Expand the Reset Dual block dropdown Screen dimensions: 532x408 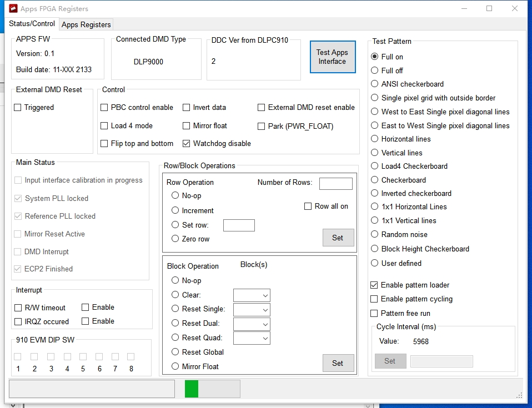tap(252, 324)
